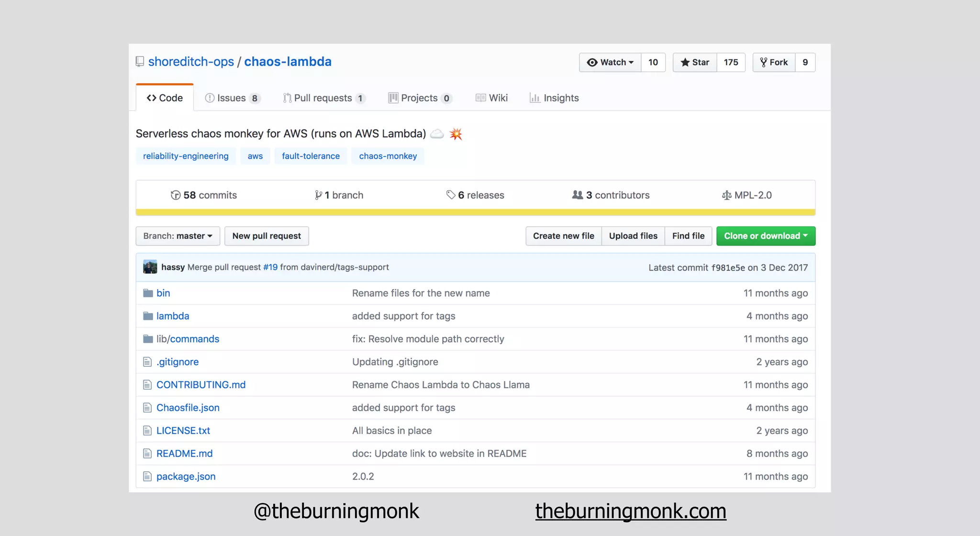Click the people icon beside 3 contributors
Image resolution: width=980 pixels, height=536 pixels.
click(x=578, y=195)
